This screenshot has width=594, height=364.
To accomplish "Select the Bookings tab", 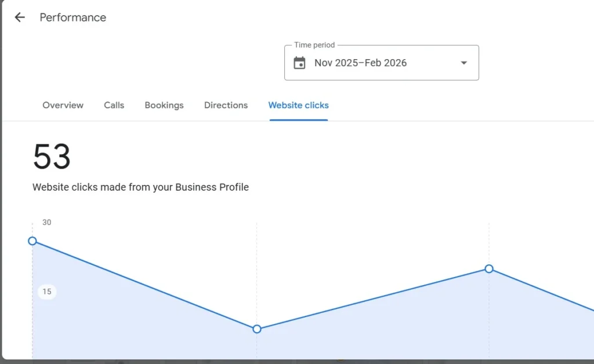I will (164, 105).
